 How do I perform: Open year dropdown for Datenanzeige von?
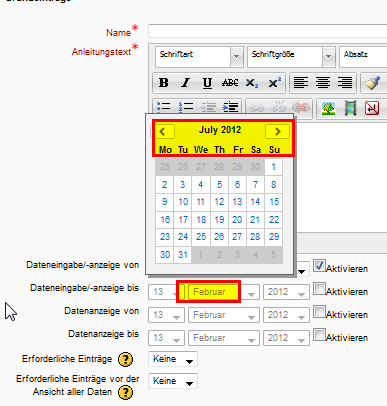coord(286,315)
